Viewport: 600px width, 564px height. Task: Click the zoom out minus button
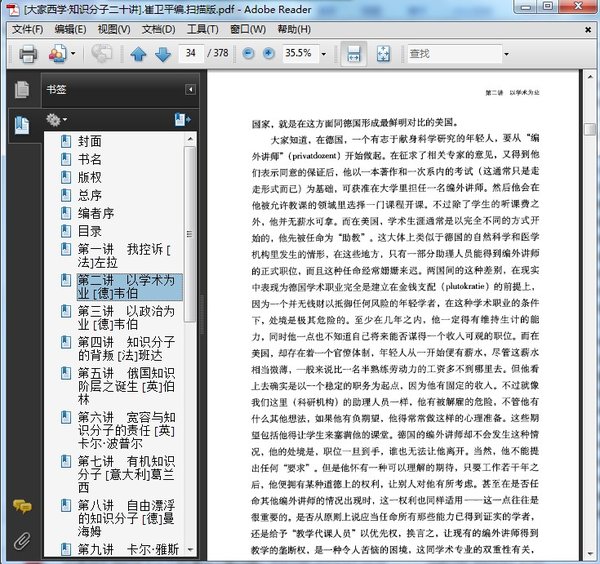[x=246, y=53]
